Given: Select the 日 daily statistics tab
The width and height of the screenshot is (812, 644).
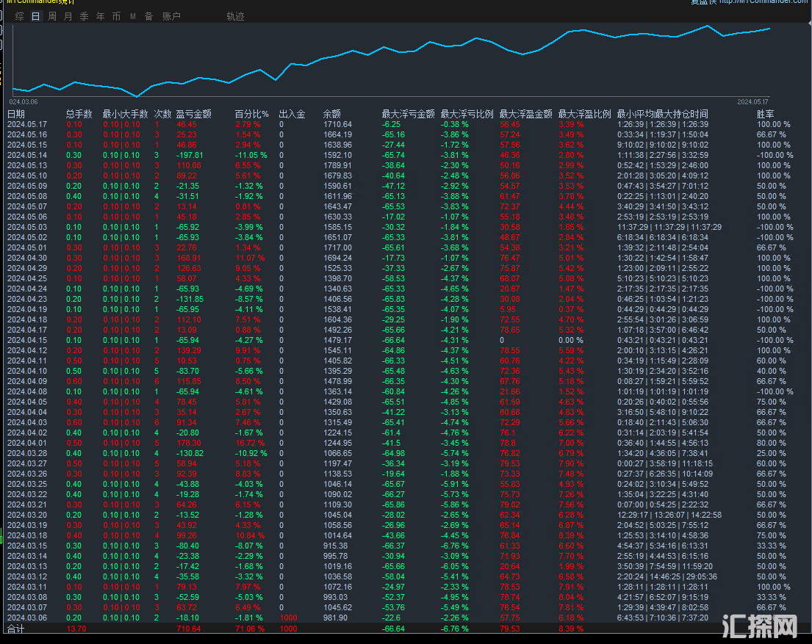Looking at the screenshot, I should [x=36, y=16].
